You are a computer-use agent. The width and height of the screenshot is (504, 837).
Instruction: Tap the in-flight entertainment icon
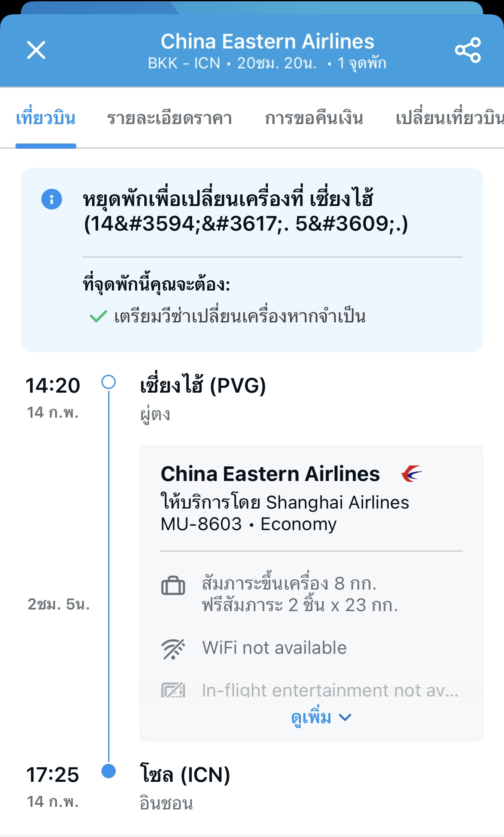point(173,690)
